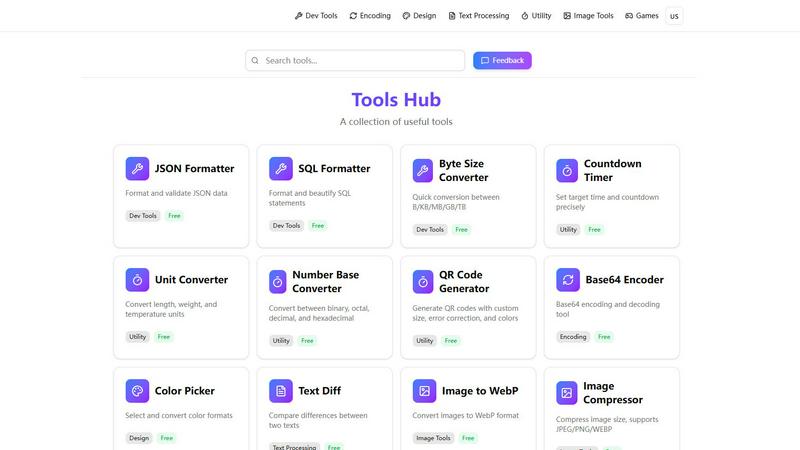Click 'Format and validate JSON data' description
Screen dimensions: 800x450
pyautogui.click(x=177, y=193)
